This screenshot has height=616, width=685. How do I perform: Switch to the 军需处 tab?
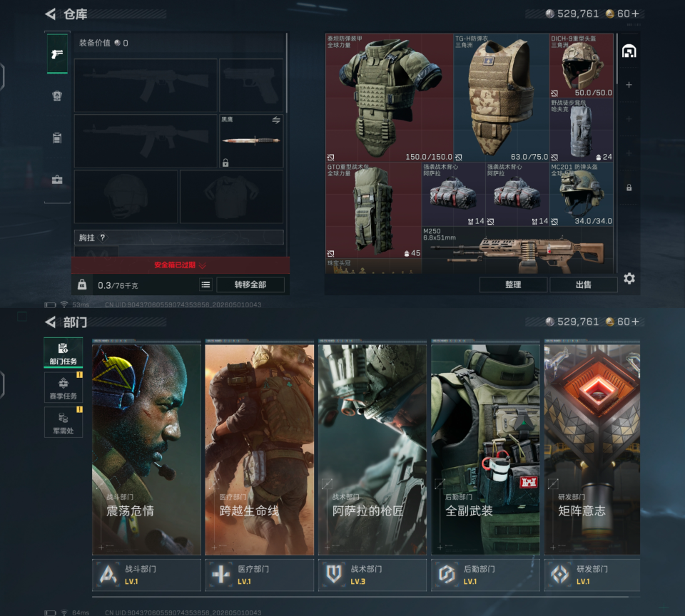pyautogui.click(x=64, y=422)
